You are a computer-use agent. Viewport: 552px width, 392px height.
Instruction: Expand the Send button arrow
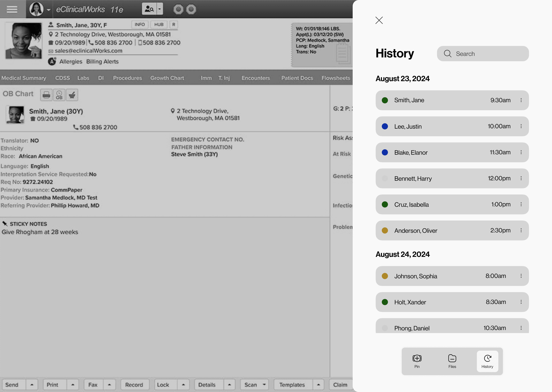click(x=32, y=385)
